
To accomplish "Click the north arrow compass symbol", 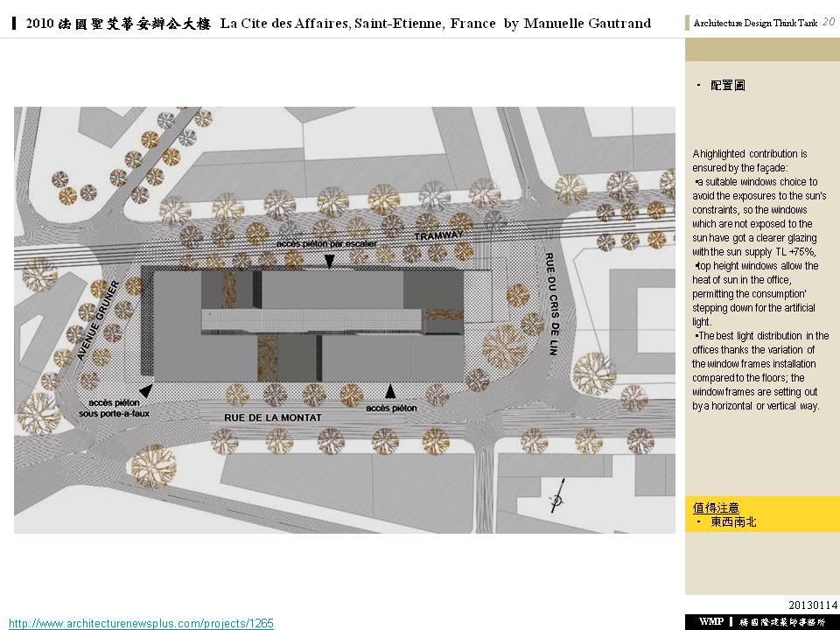I will click(x=555, y=500).
